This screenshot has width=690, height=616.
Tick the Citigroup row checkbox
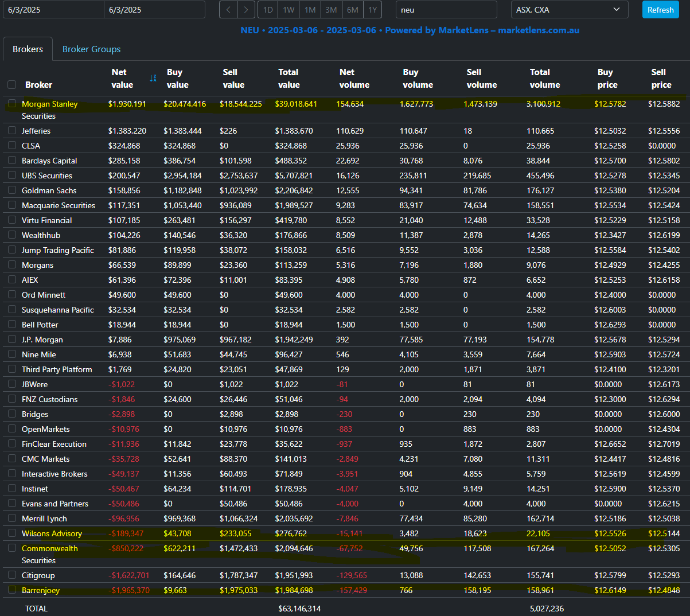(12, 575)
